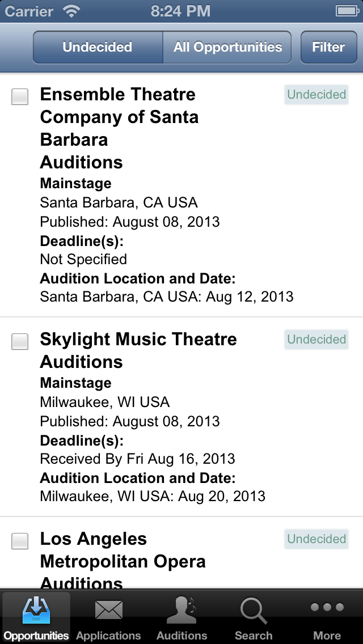Open the More three-dots icon

pyautogui.click(x=327, y=608)
